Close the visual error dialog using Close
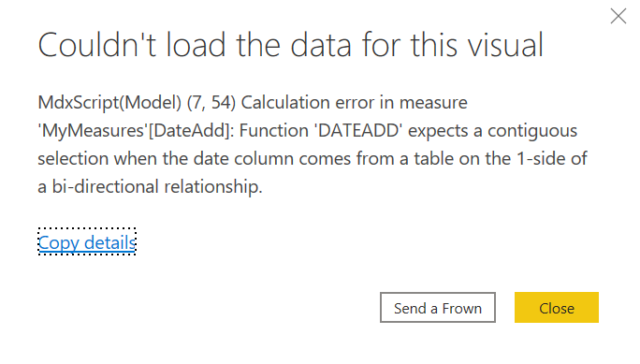640x364 pixels. [x=557, y=308]
